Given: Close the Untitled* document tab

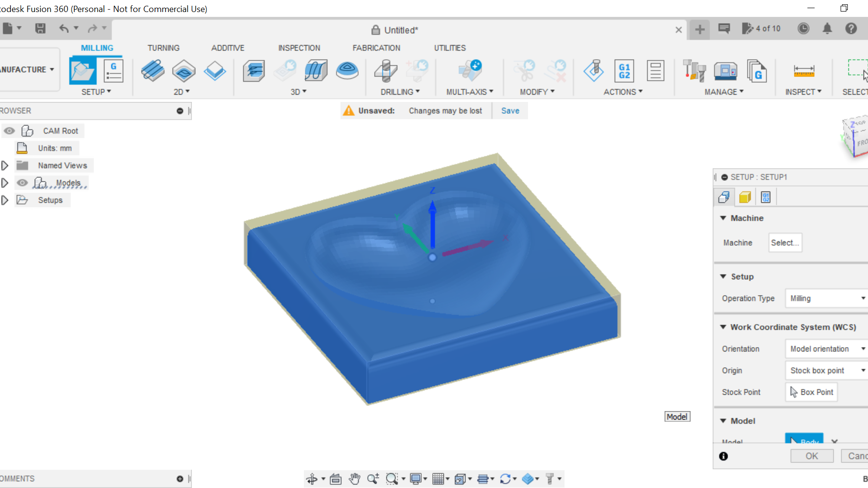Looking at the screenshot, I should click(679, 30).
